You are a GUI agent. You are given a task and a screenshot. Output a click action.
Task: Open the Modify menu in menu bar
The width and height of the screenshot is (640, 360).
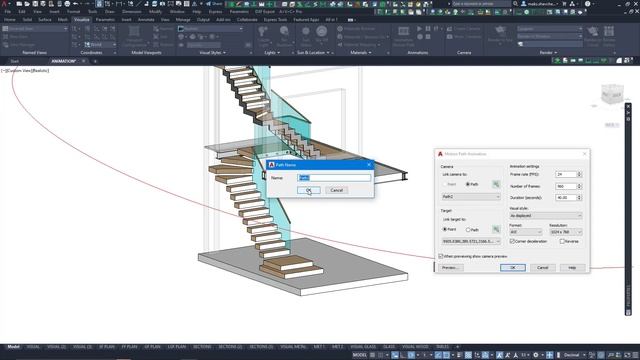tap(155, 12)
